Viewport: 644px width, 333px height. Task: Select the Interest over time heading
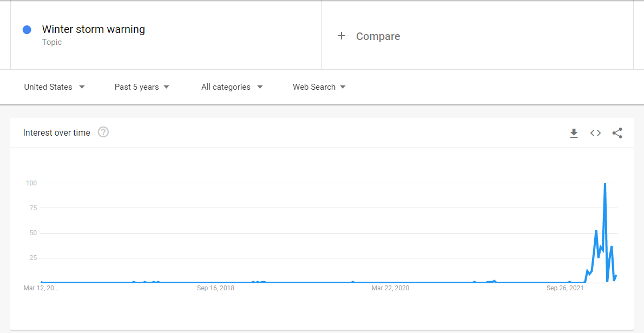click(x=57, y=132)
